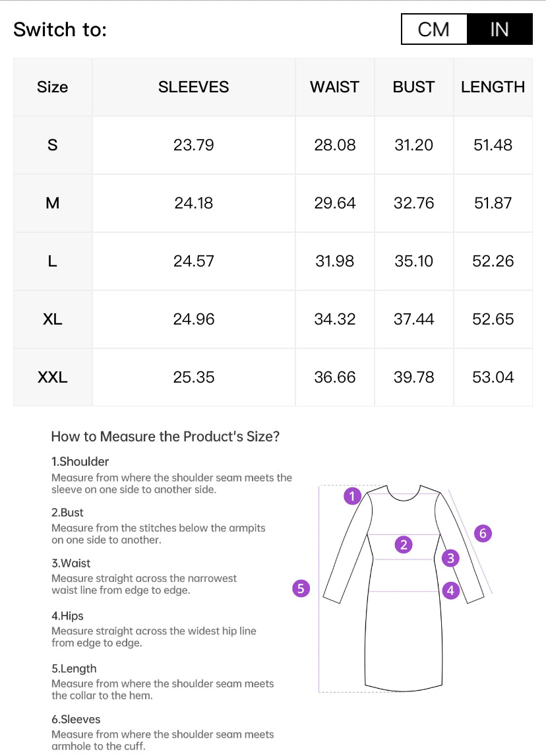546x756 pixels.
Task: Select the S size row label
Action: 53,145
